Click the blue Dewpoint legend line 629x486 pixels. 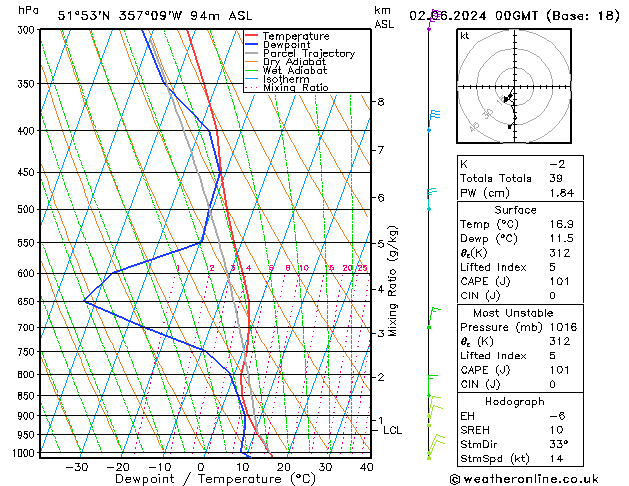point(252,44)
